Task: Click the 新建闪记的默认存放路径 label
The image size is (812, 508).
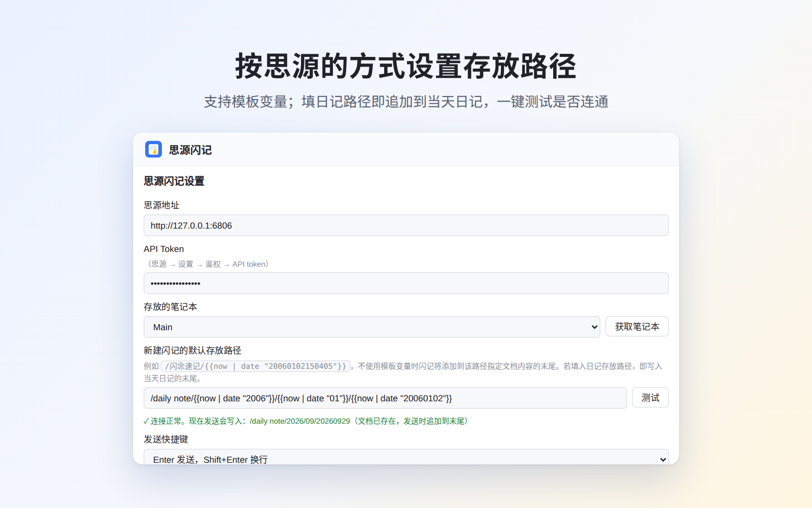Action: [x=192, y=351]
